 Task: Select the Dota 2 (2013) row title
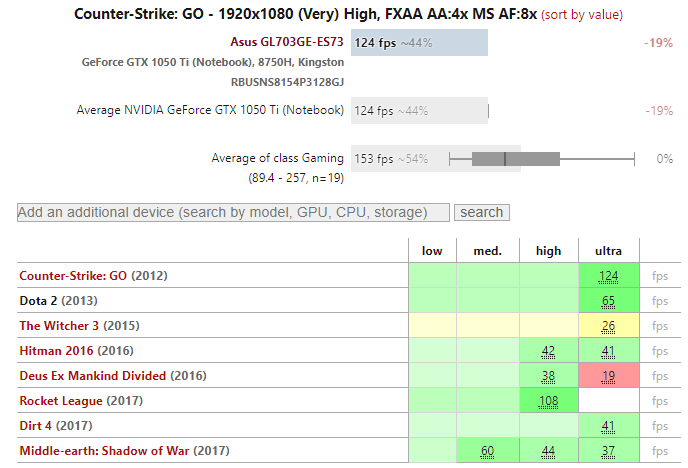click(58, 300)
